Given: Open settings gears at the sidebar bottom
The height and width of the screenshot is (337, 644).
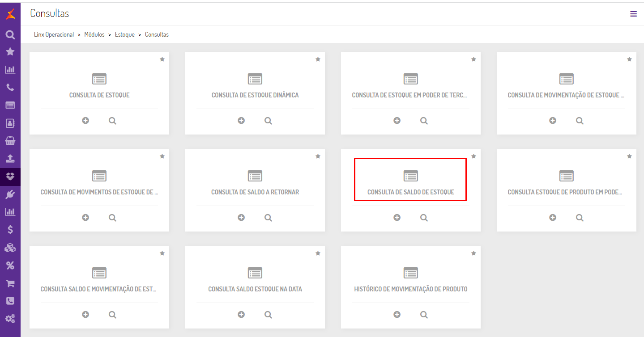Looking at the screenshot, I should pyautogui.click(x=10, y=319).
